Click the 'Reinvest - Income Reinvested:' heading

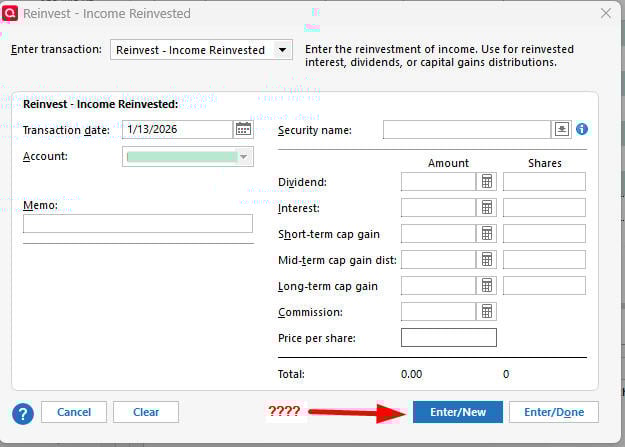pyautogui.click(x=100, y=104)
